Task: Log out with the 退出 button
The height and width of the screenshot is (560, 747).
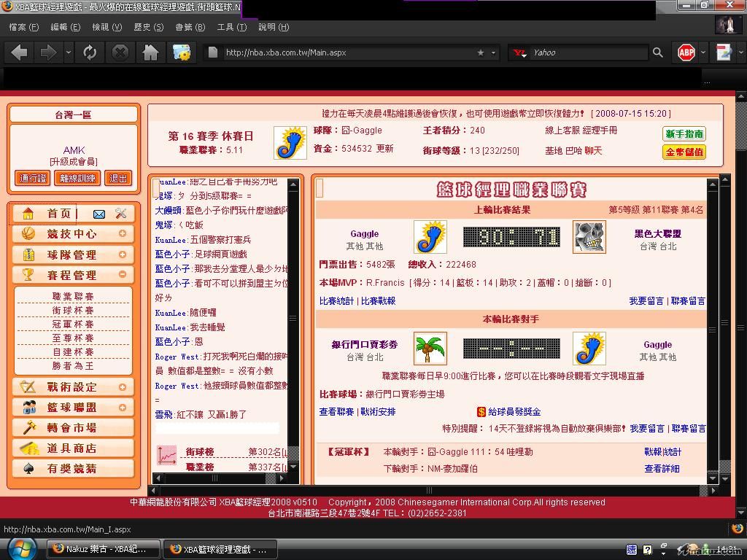Action: point(118,178)
